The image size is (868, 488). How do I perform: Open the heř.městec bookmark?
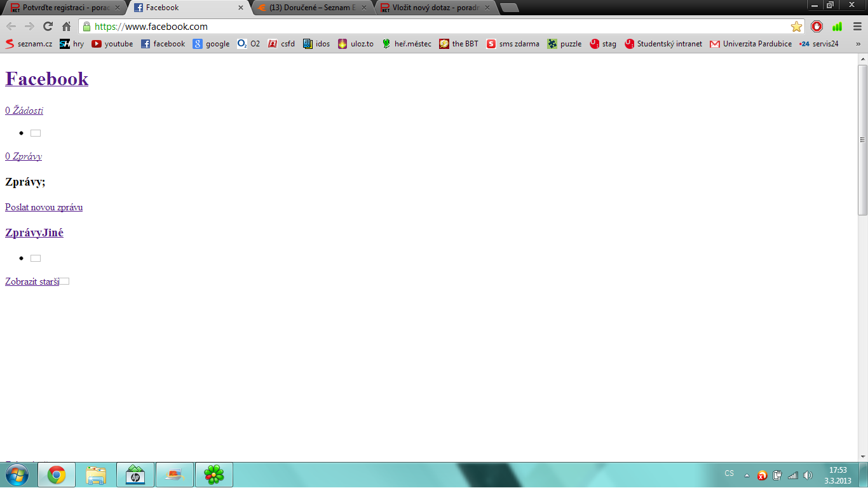(407, 44)
